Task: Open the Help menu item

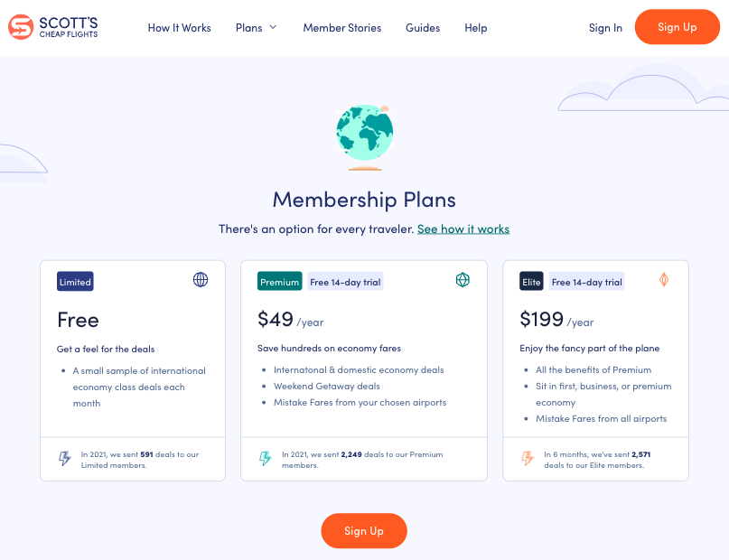Action: tap(476, 28)
